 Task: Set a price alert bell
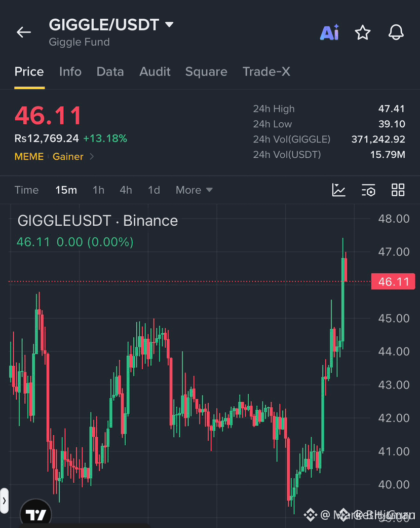coord(396,32)
